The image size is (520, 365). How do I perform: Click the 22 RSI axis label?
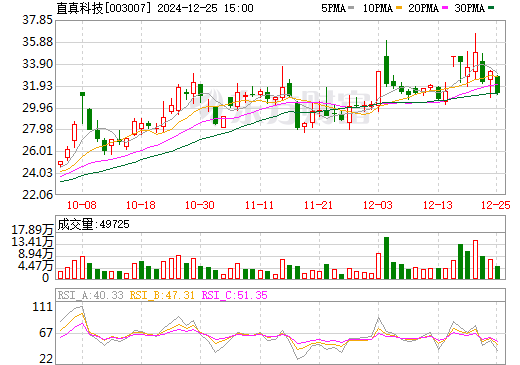click(46, 359)
